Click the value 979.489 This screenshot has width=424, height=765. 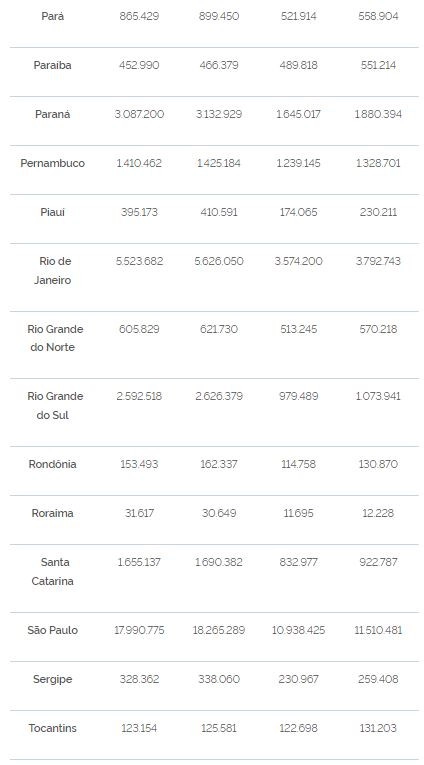tap(299, 396)
